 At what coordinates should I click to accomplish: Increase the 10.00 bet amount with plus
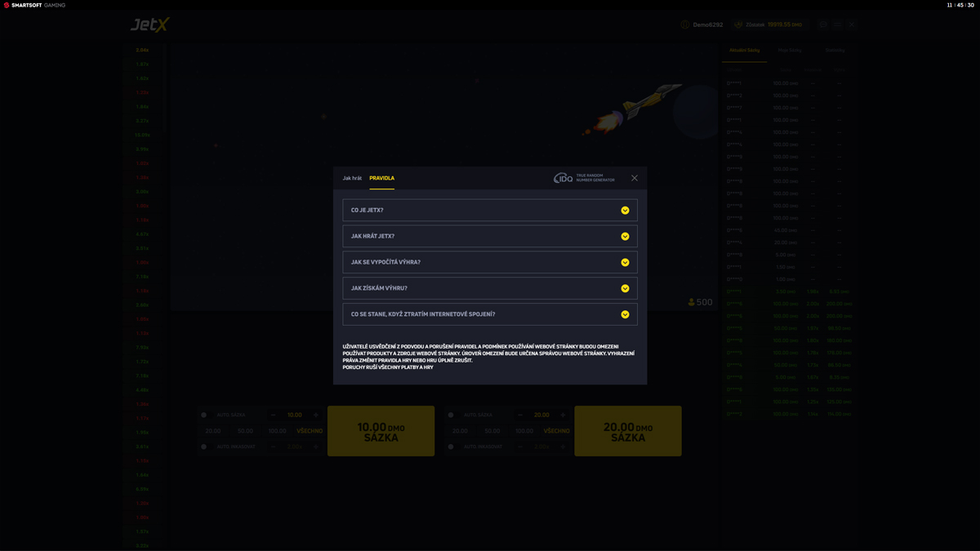coord(316,415)
